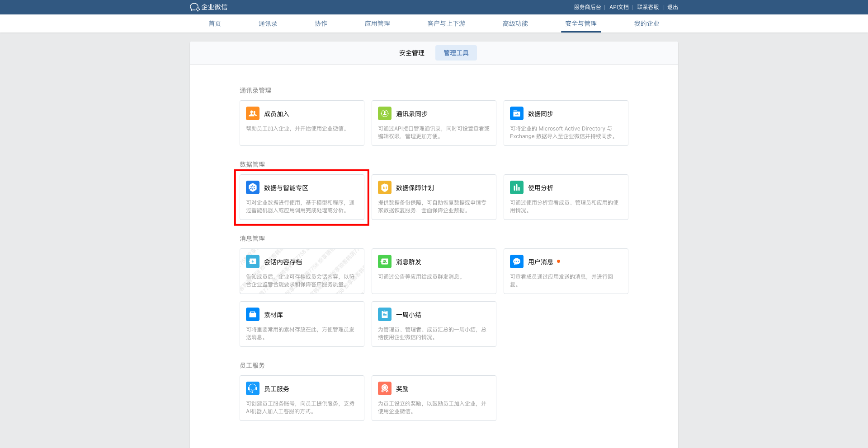Click the green 消息群发 broadcast icon

[384, 261]
